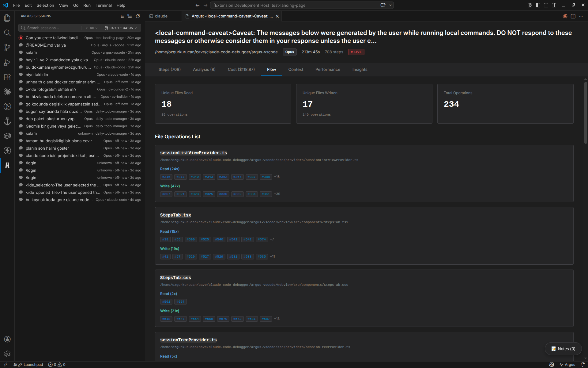Open the 'All' filter dropdown
588x368 pixels.
coord(91,28)
